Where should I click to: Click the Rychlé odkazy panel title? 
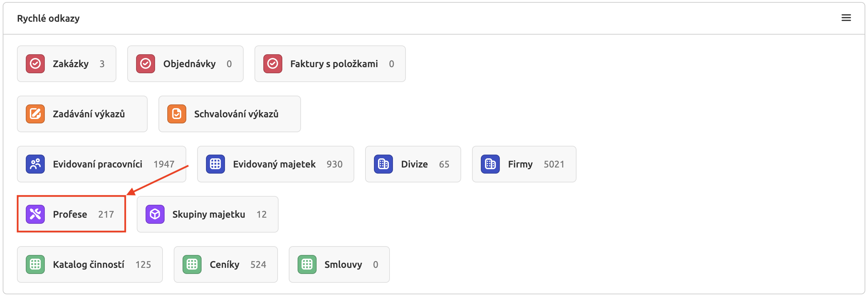click(x=49, y=18)
